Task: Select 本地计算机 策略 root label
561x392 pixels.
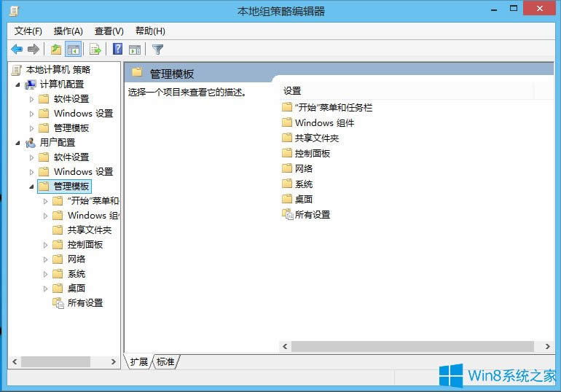Action: (58, 70)
